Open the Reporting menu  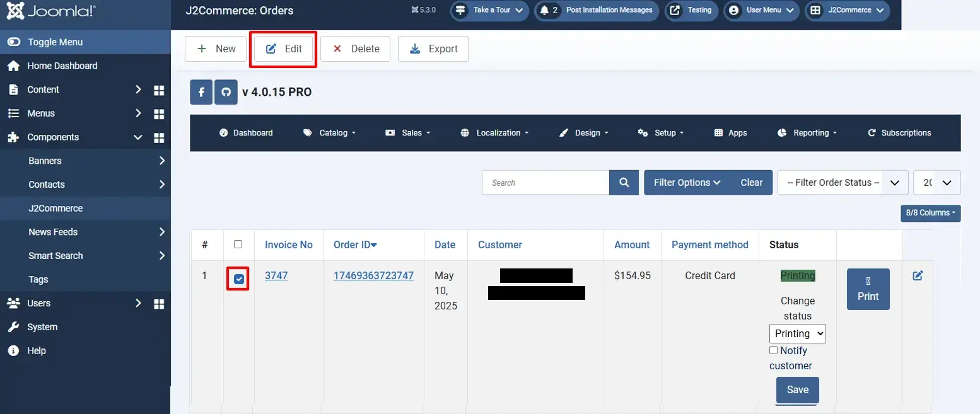pyautogui.click(x=807, y=133)
